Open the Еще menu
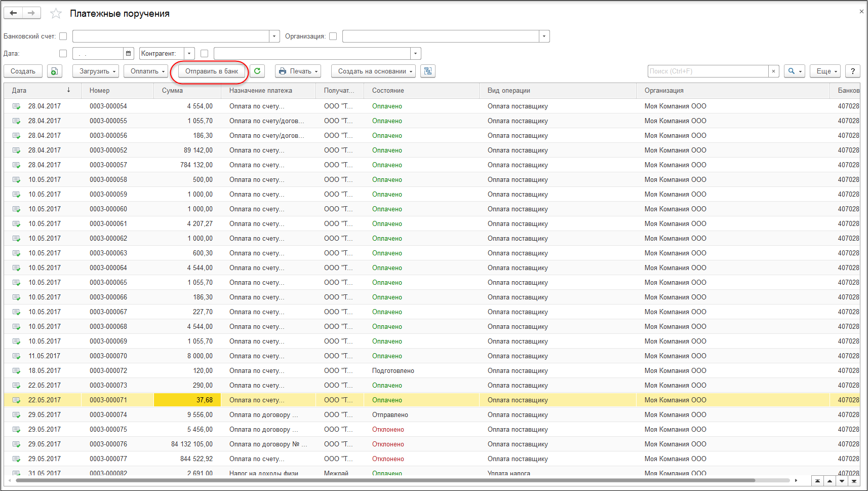Viewport: 868px width, 491px height. [825, 71]
